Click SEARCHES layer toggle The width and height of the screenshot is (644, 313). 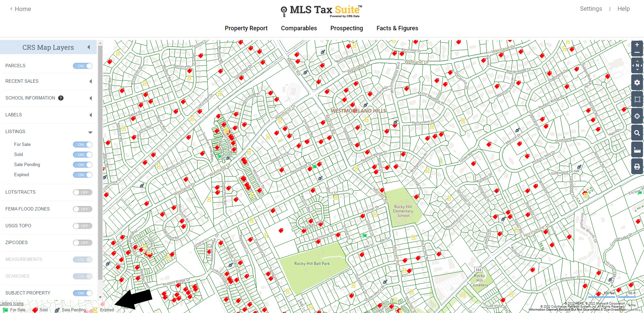(83, 276)
